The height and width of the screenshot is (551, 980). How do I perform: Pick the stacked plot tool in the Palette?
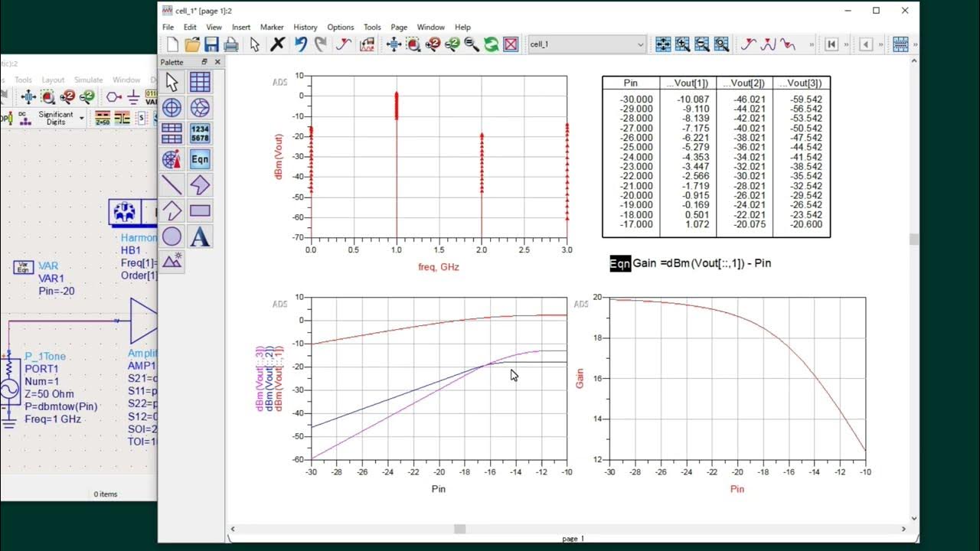171,133
